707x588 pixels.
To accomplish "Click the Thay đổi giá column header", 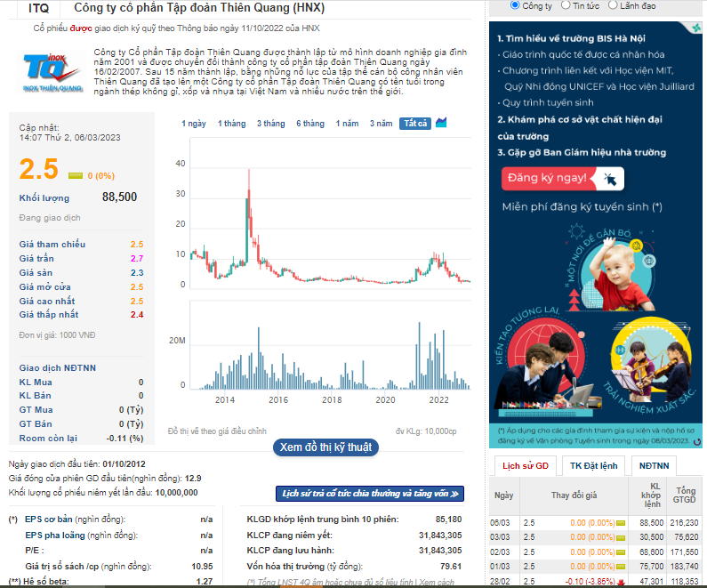I will (574, 495).
